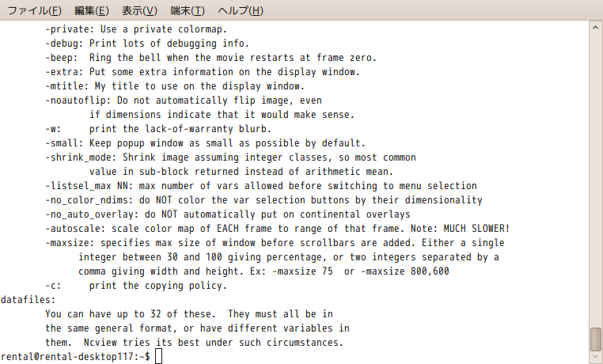Viewport: 603px width, 364px height.
Task: Open the 表示(V) menu
Action: pyautogui.click(x=139, y=10)
